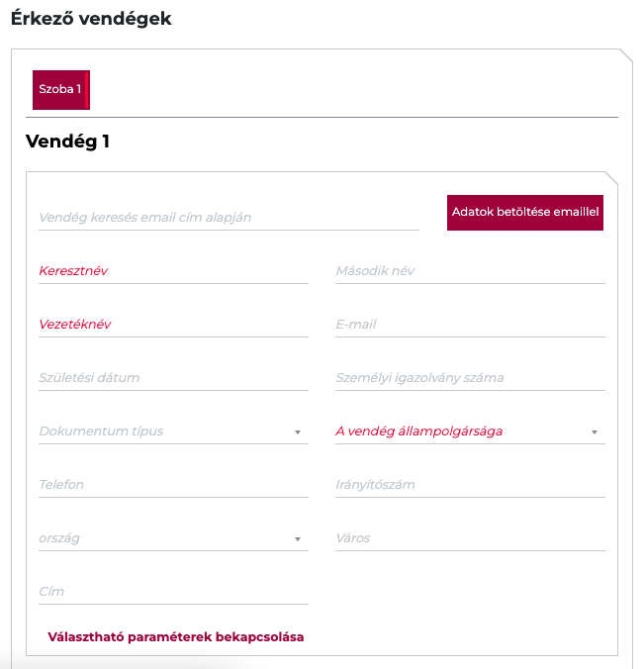Select the Személyi igazolvány száma field
Image resolution: width=644 pixels, height=669 pixels.
point(470,378)
